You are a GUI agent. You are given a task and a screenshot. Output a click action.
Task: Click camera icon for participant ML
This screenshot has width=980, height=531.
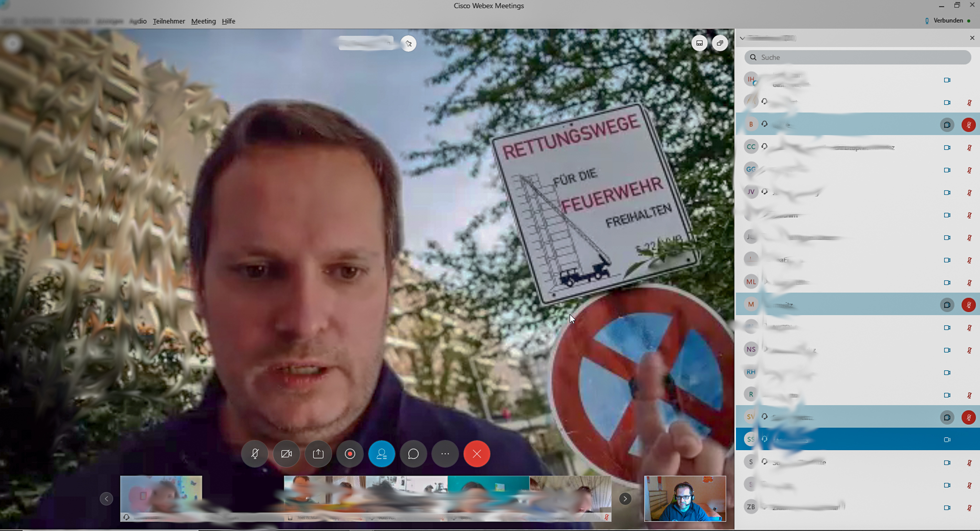[x=947, y=282]
